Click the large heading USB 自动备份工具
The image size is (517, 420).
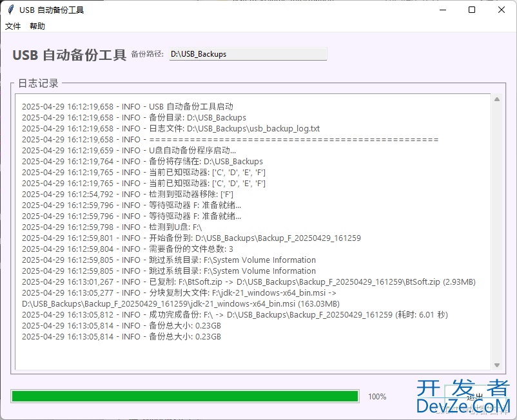click(x=69, y=55)
